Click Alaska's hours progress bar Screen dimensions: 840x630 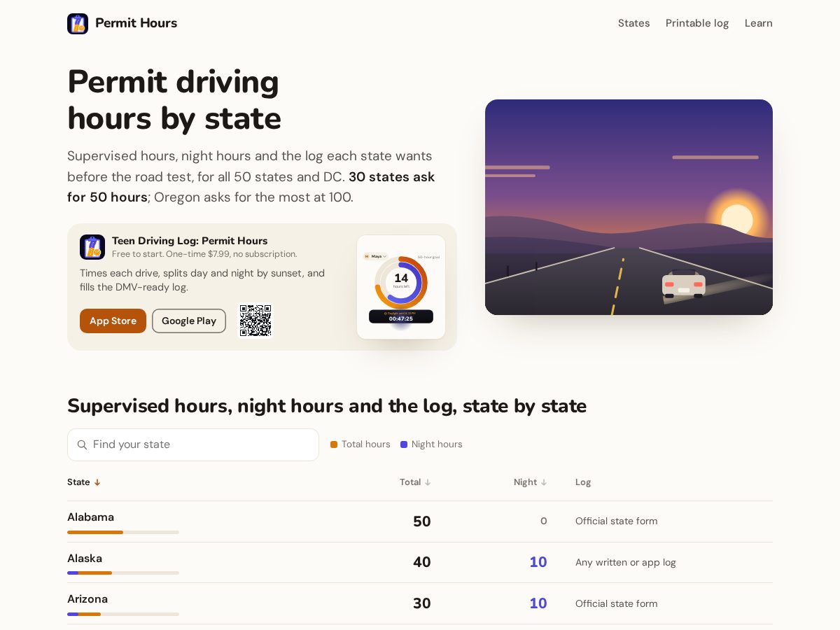click(123, 573)
